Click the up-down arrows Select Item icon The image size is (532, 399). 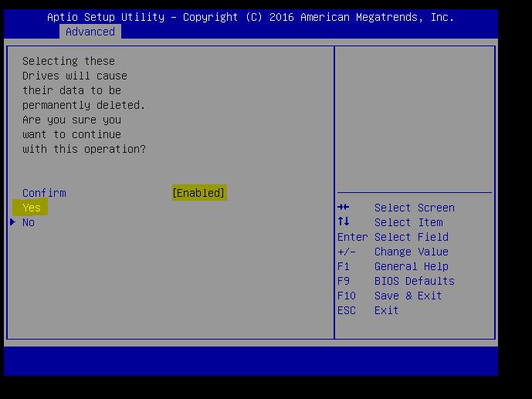coord(344,221)
